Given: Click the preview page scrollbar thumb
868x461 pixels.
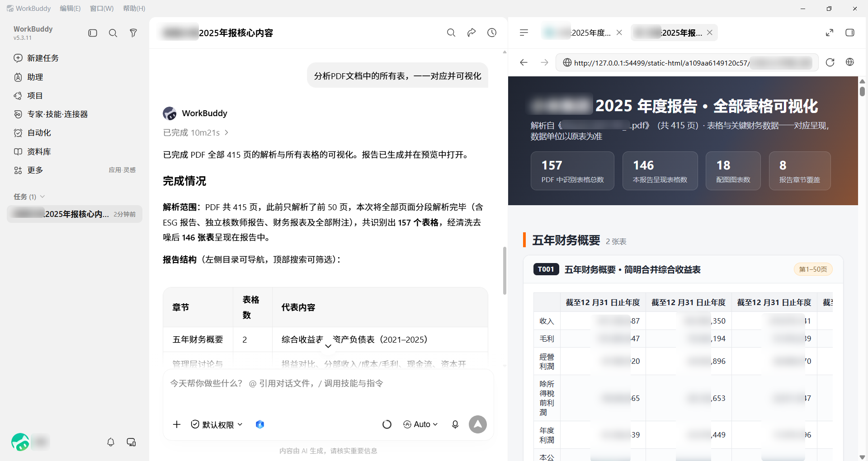Looking at the screenshot, I should [862, 91].
